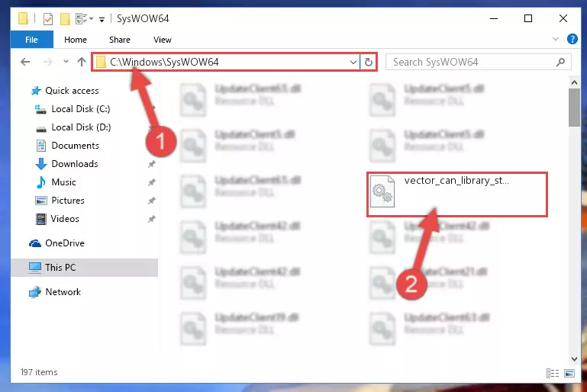Click the Search SysWOW64 box
Screen dimensions: 587x392
(478, 62)
